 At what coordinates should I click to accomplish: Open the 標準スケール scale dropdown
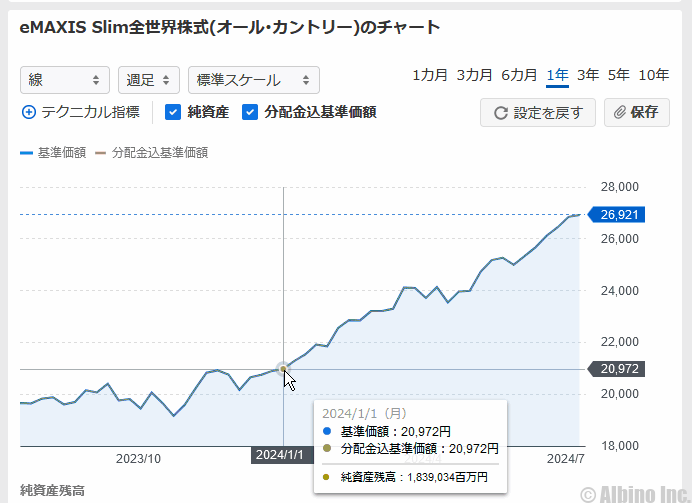click(x=253, y=80)
